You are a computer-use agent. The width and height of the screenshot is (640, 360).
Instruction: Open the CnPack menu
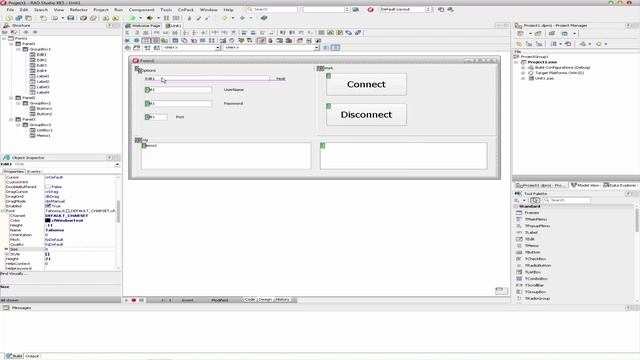pos(186,9)
